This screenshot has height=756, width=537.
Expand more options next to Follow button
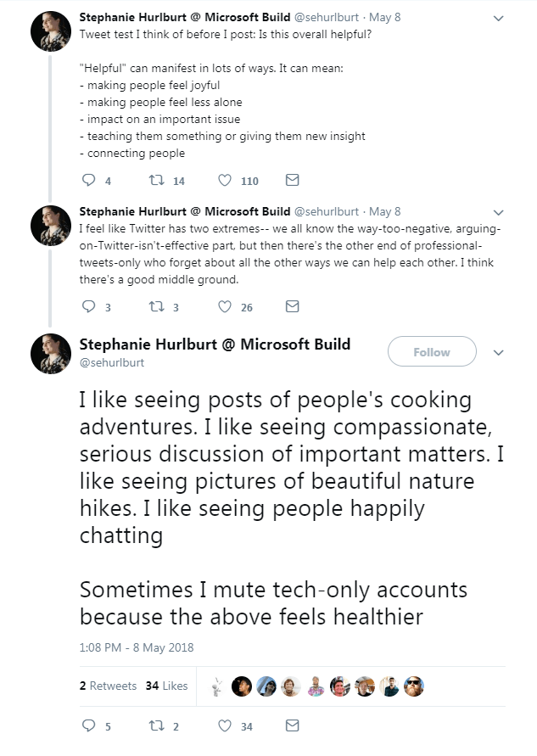[499, 352]
